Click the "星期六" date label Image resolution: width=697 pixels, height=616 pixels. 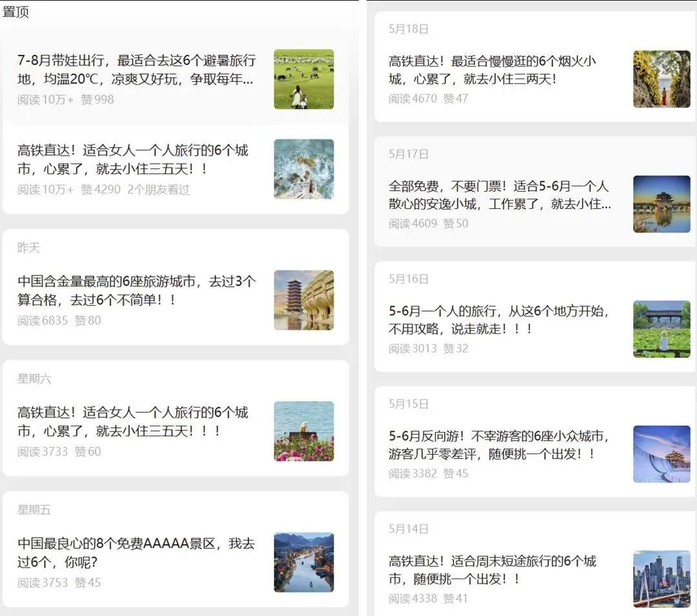(34, 379)
